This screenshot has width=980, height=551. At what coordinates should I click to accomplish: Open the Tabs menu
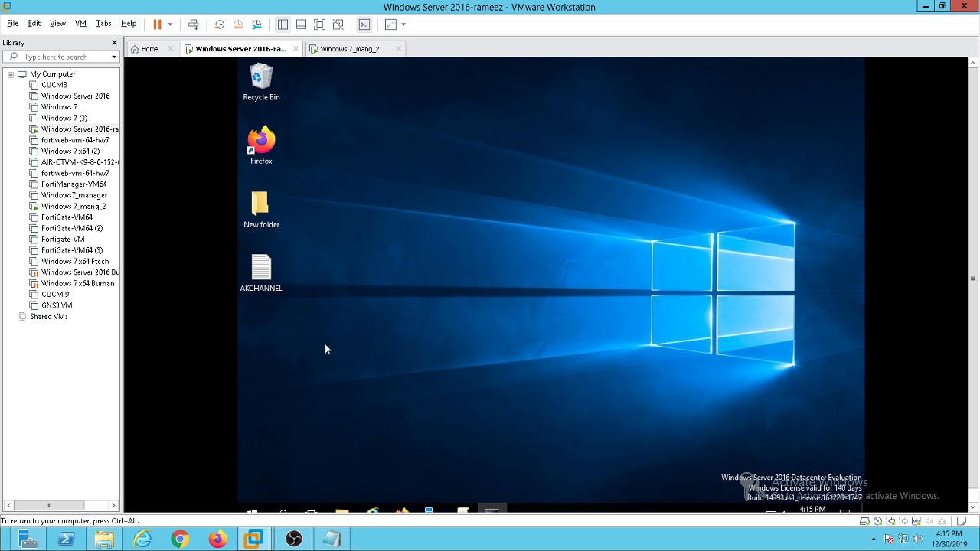point(104,24)
